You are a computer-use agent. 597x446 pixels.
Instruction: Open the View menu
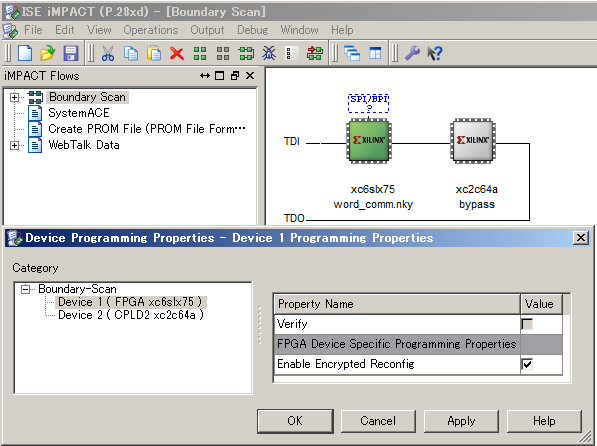[99, 30]
